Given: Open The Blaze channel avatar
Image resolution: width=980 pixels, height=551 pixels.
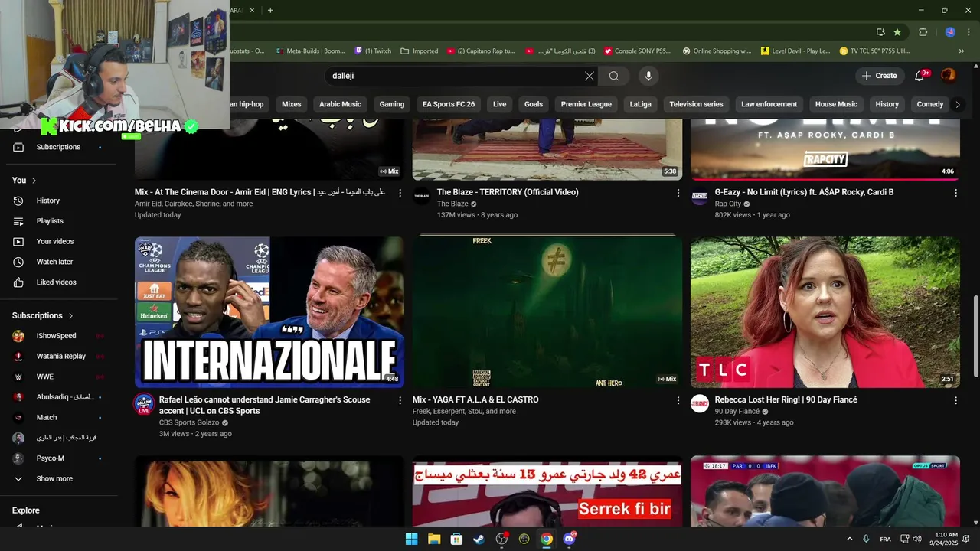Looking at the screenshot, I should [422, 196].
